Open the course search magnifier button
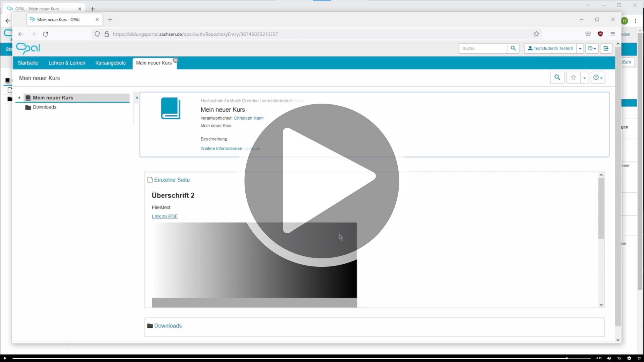 (557, 77)
